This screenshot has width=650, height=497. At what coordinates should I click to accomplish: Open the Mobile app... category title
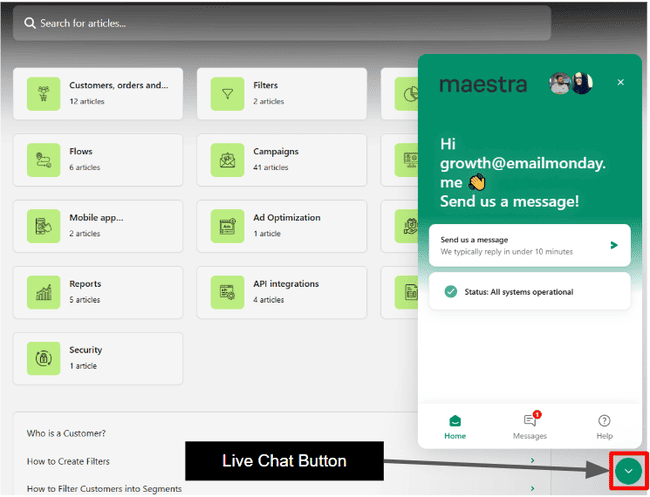coord(96,218)
